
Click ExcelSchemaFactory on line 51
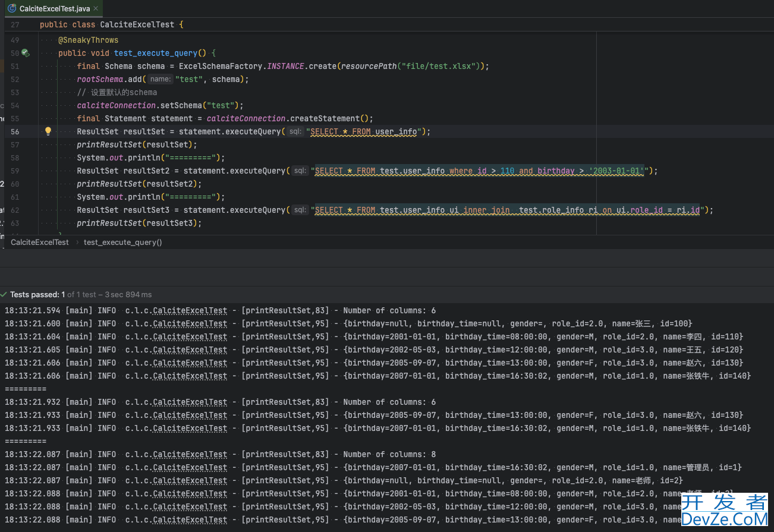tap(221, 66)
